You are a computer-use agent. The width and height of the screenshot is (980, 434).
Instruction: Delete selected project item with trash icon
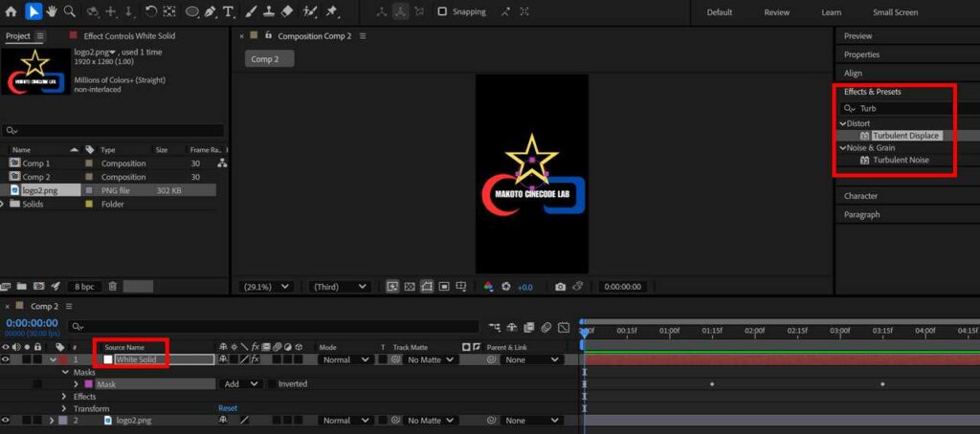tap(113, 287)
